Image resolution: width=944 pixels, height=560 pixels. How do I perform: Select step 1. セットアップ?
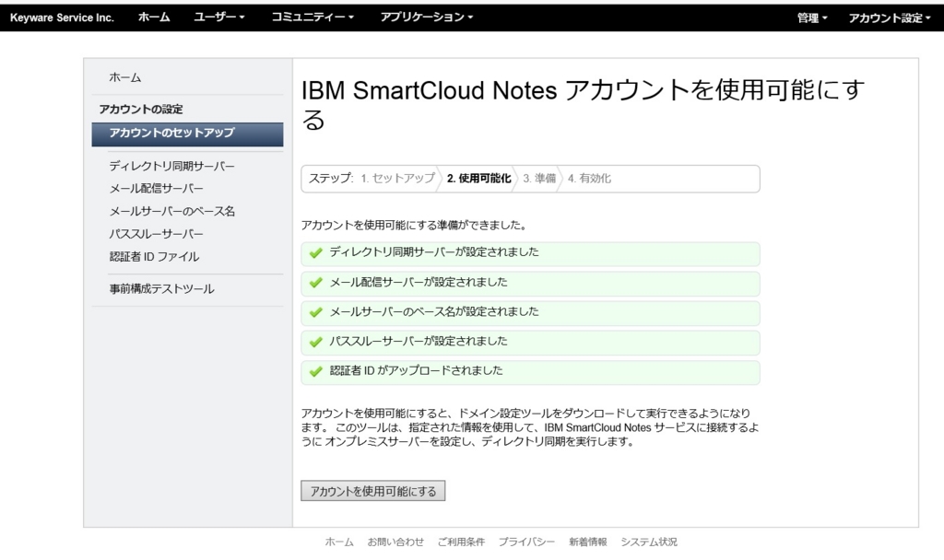coord(397,179)
